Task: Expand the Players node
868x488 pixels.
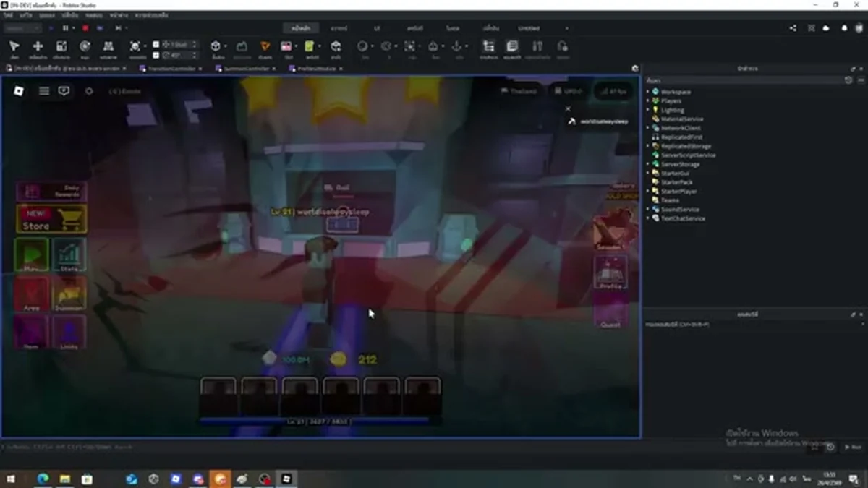Action: (648, 101)
